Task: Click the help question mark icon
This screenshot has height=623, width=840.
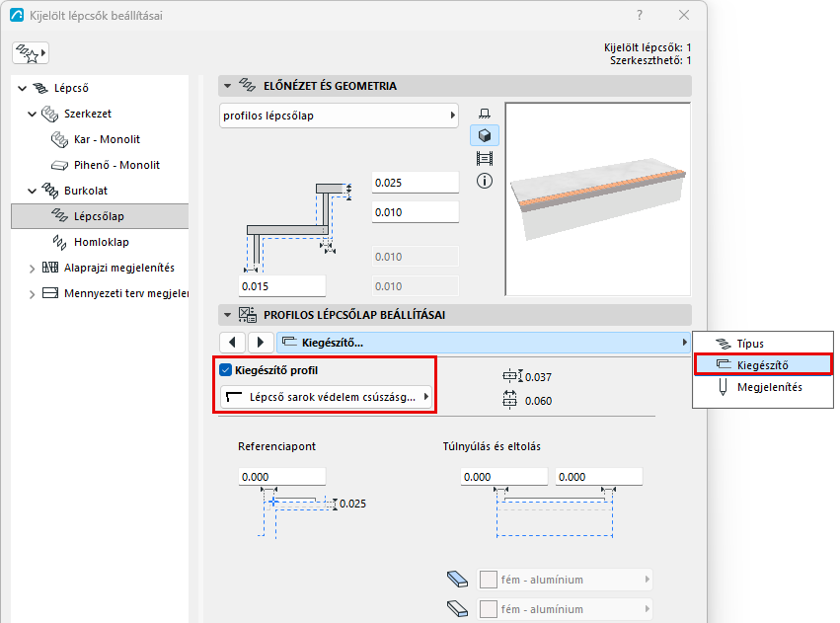Action: (639, 15)
